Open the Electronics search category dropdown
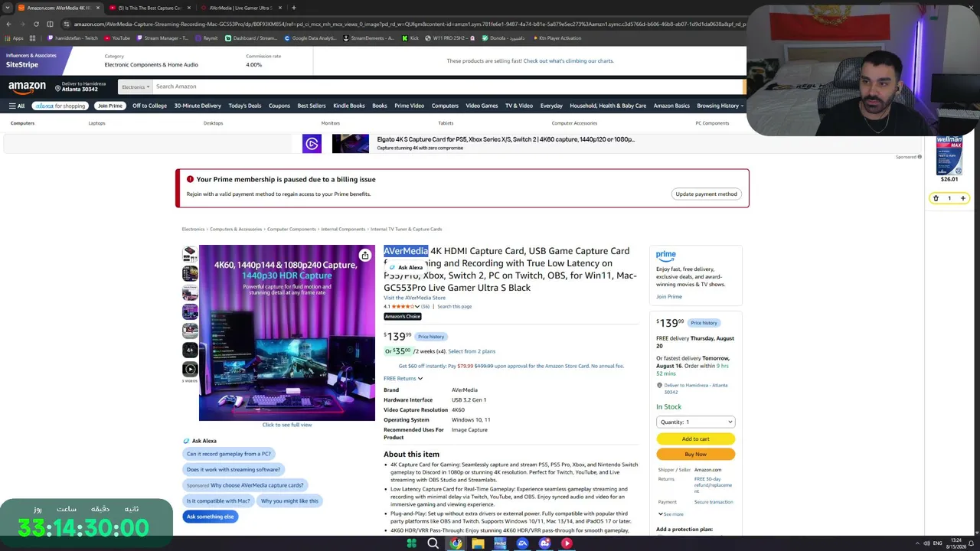 coord(136,86)
